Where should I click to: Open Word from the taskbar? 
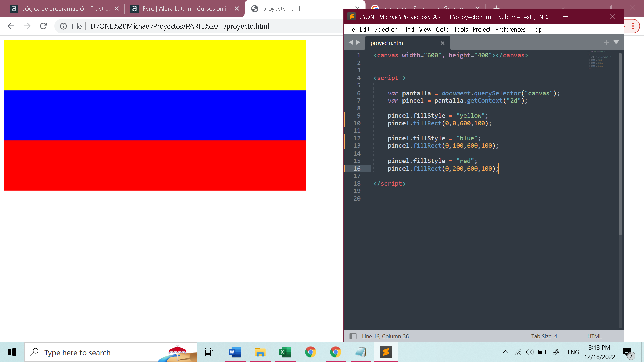tap(235, 352)
